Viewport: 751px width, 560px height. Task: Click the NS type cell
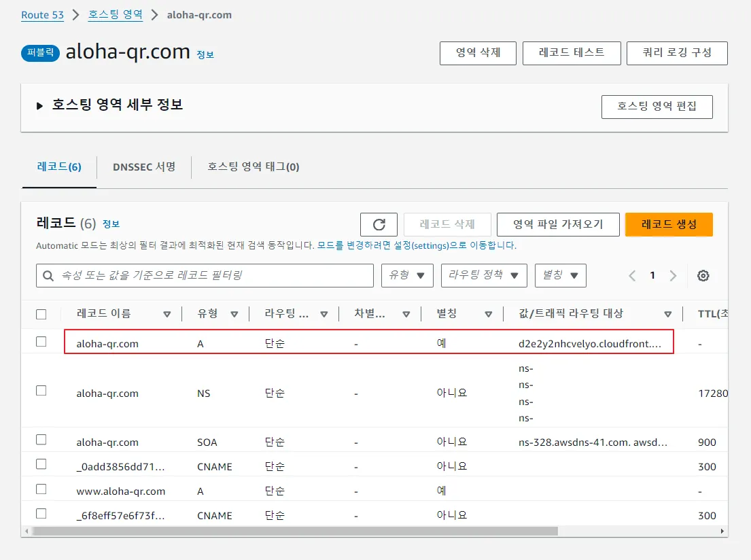click(204, 393)
